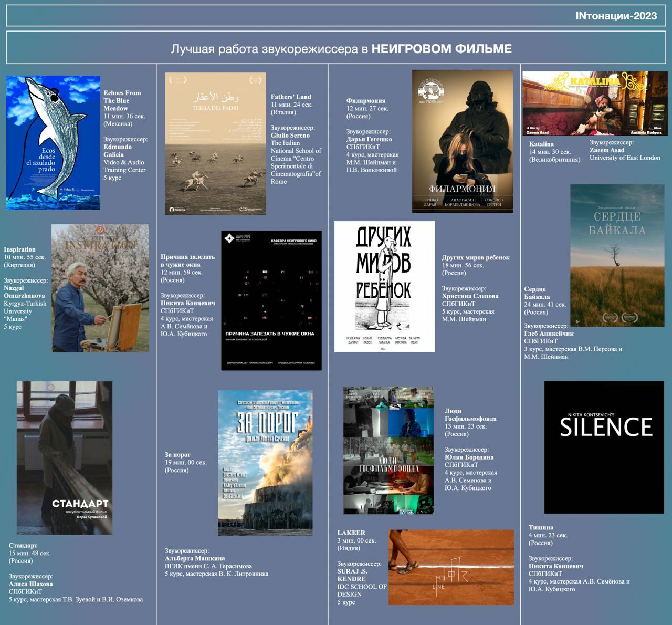
Task: Click the text (Великобритания)
Action: (555, 160)
